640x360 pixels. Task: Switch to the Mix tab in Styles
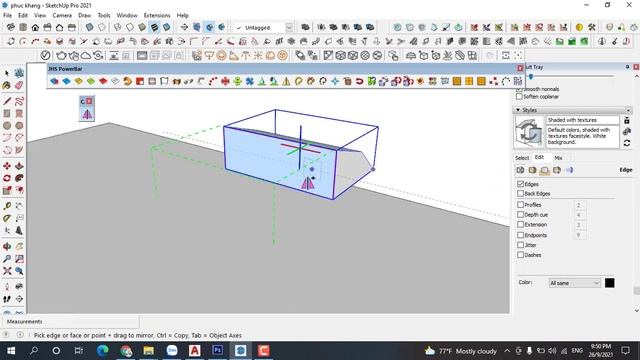point(558,158)
